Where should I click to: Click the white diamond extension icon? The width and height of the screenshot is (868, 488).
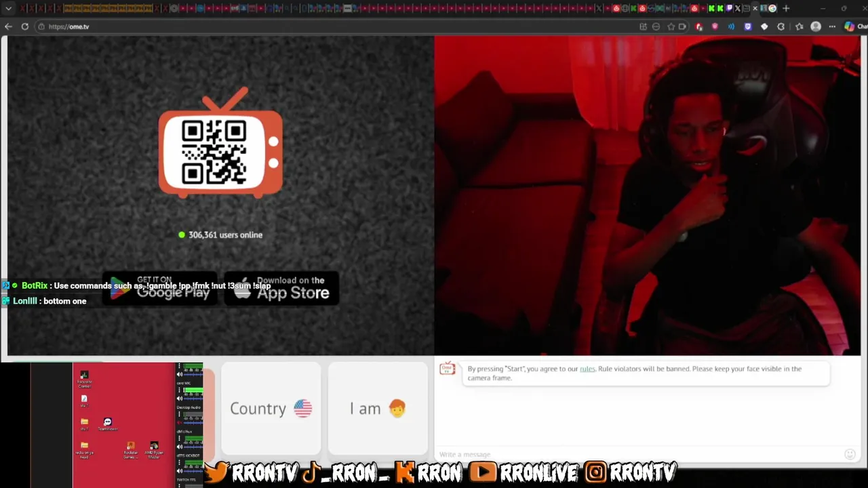pyautogui.click(x=764, y=26)
